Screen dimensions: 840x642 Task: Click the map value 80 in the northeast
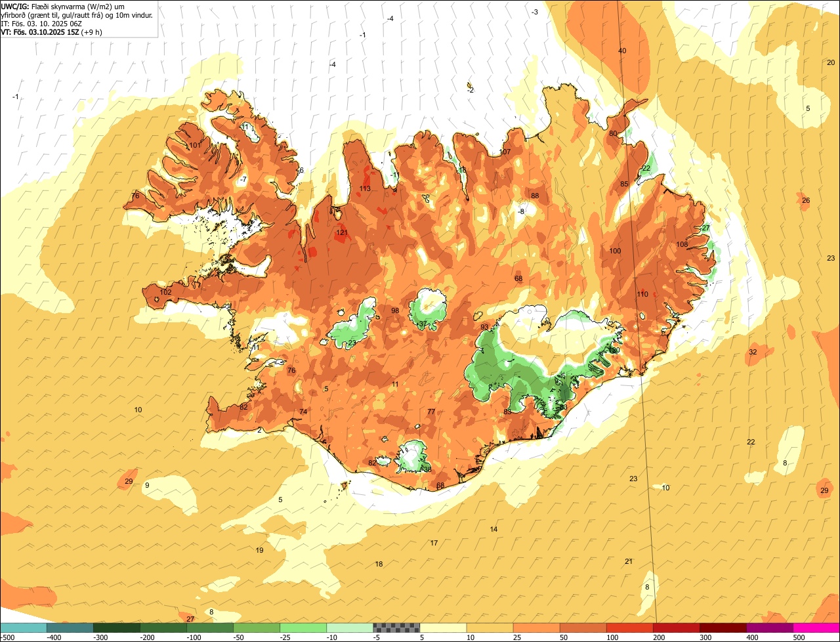coord(613,133)
